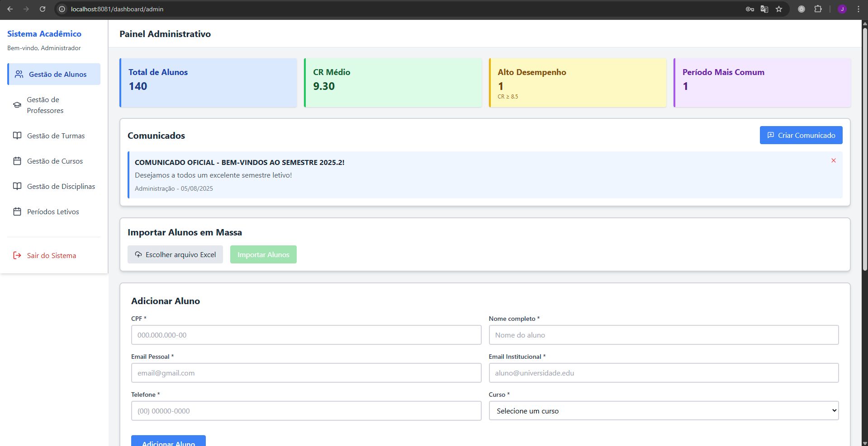Focus the Email Pessoal input field
This screenshot has width=868, height=446.
click(x=306, y=373)
